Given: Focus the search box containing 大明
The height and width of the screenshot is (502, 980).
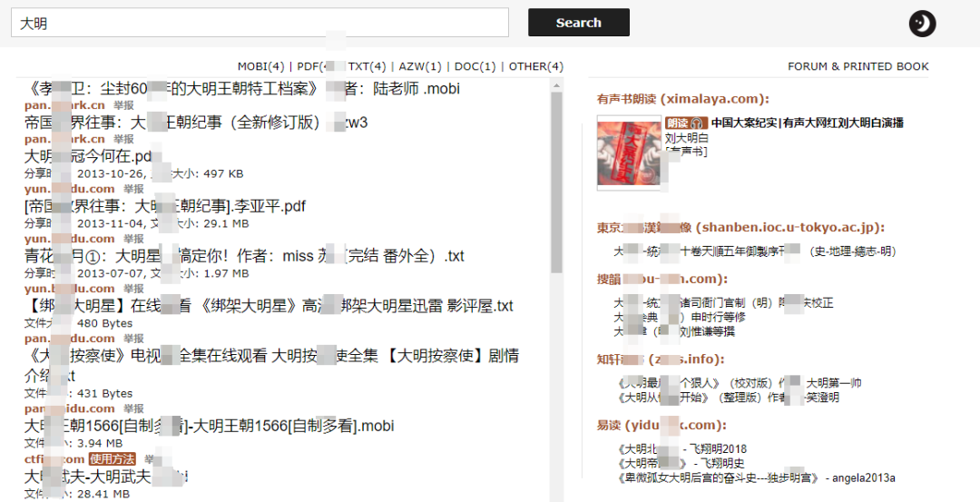Looking at the screenshot, I should 260,23.
